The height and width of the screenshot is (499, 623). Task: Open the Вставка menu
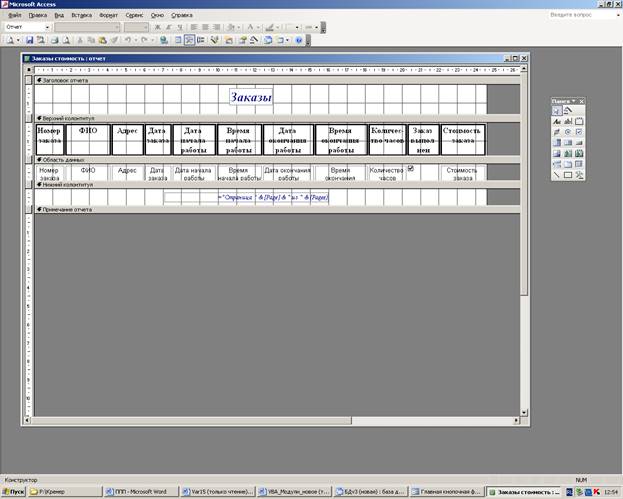(82, 16)
